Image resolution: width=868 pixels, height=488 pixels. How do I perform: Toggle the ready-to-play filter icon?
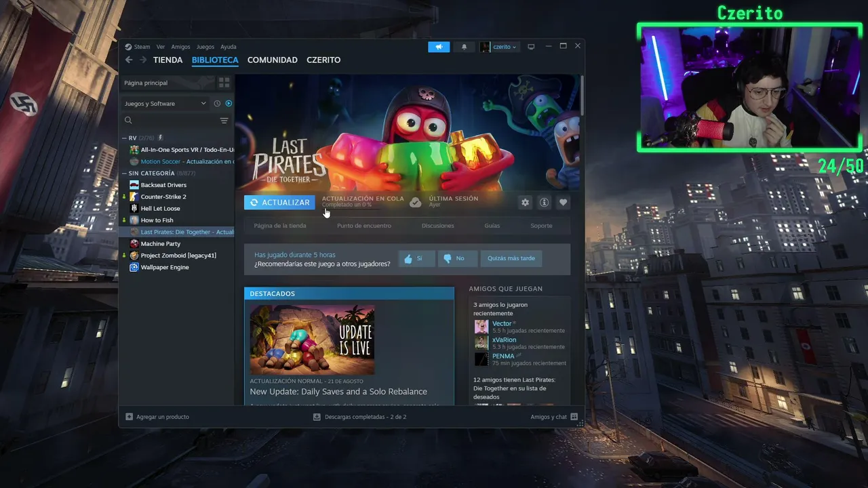click(229, 104)
